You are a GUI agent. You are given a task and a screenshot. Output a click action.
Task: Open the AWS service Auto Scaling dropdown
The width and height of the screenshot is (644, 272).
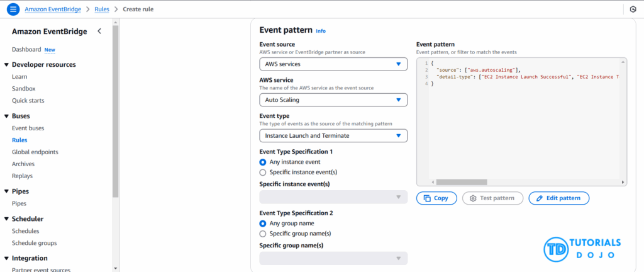(x=333, y=99)
